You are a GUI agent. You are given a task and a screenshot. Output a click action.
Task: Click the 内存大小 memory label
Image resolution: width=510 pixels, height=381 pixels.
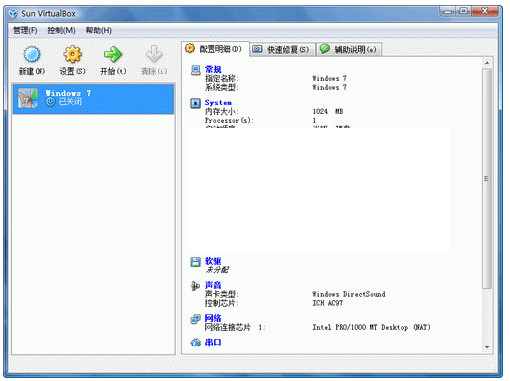click(x=222, y=111)
